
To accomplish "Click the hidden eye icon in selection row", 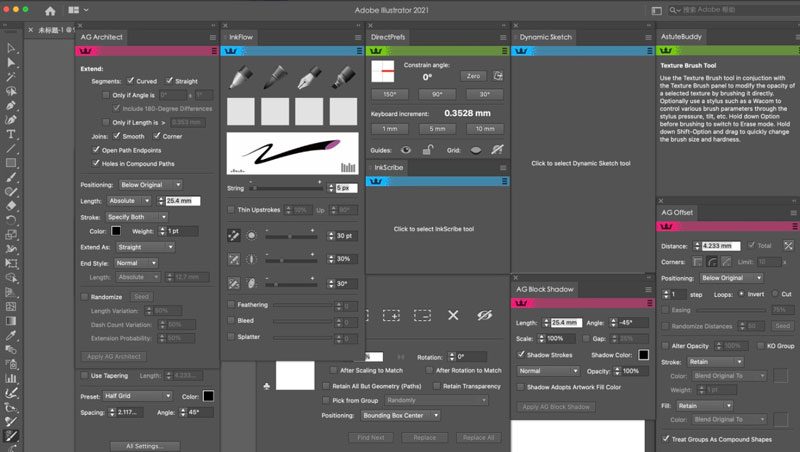I will 484,315.
